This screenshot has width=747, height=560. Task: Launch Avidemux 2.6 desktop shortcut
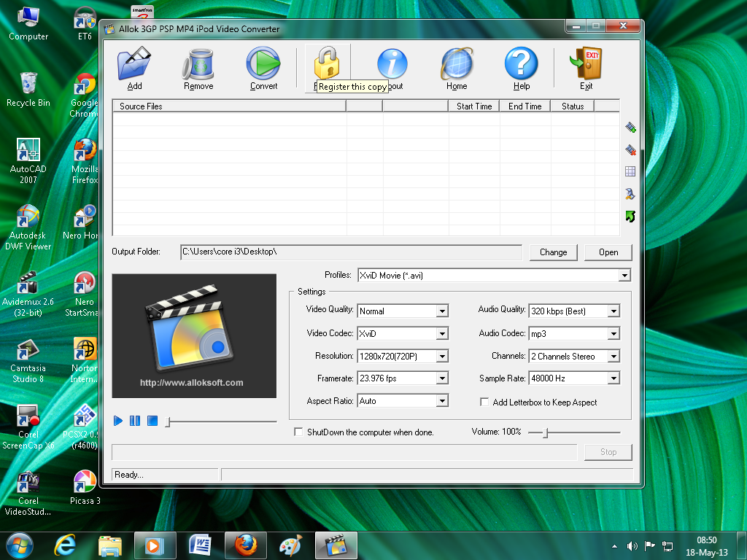click(28, 294)
